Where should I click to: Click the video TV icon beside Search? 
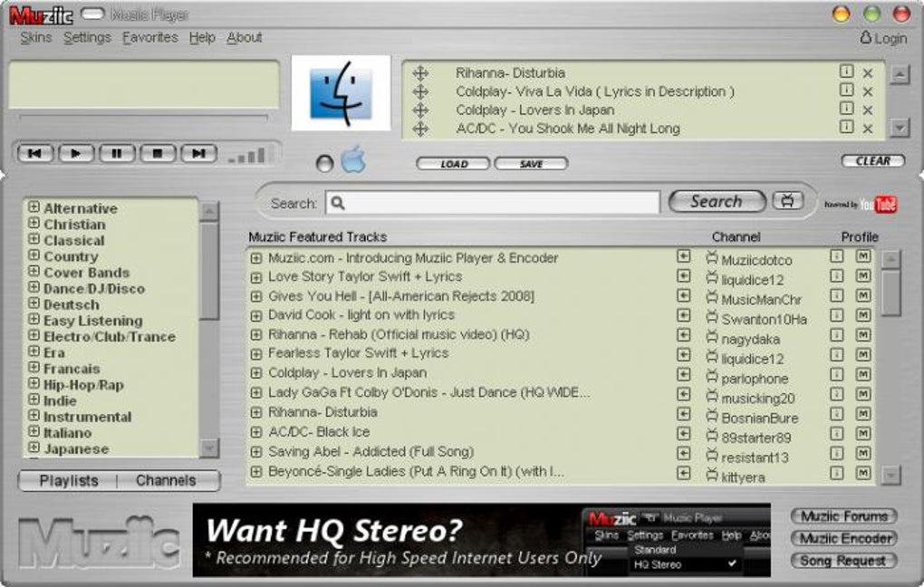(x=788, y=201)
